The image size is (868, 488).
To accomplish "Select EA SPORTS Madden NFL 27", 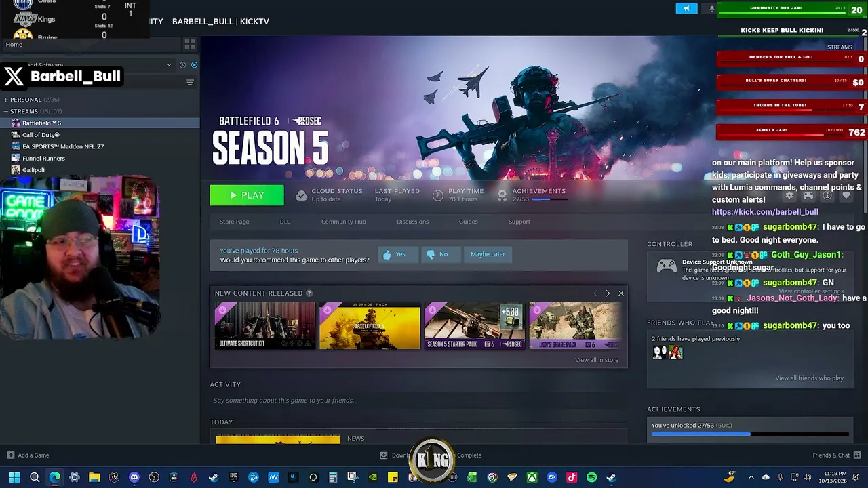I will point(63,146).
